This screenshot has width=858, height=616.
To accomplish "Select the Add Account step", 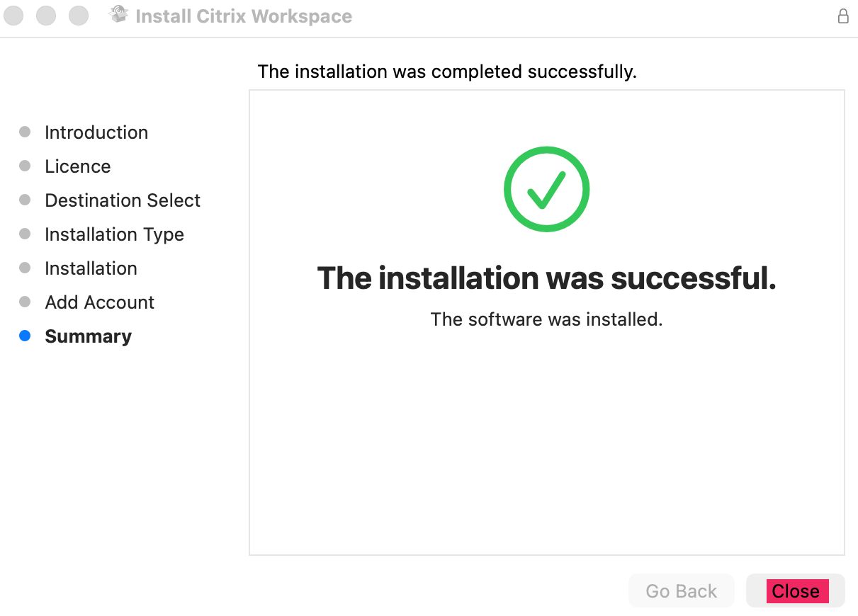I will click(x=100, y=302).
